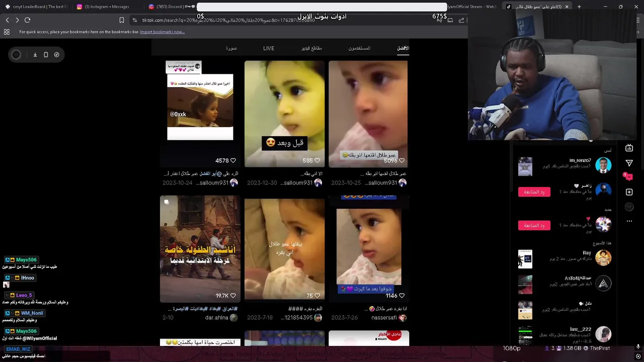Image resolution: width=644 pixels, height=362 pixels.
Task: Switch to the مقاطع فيديو tab
Action: (312, 48)
